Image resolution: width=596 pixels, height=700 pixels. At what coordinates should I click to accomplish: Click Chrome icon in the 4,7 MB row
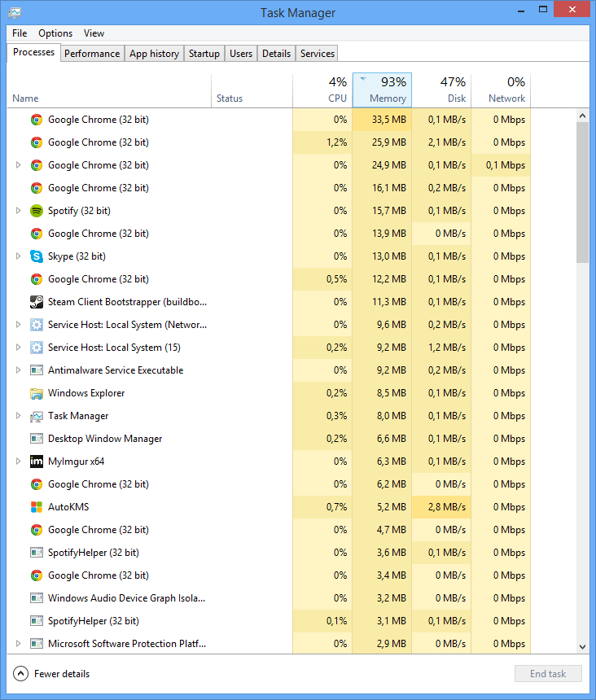tap(36, 529)
